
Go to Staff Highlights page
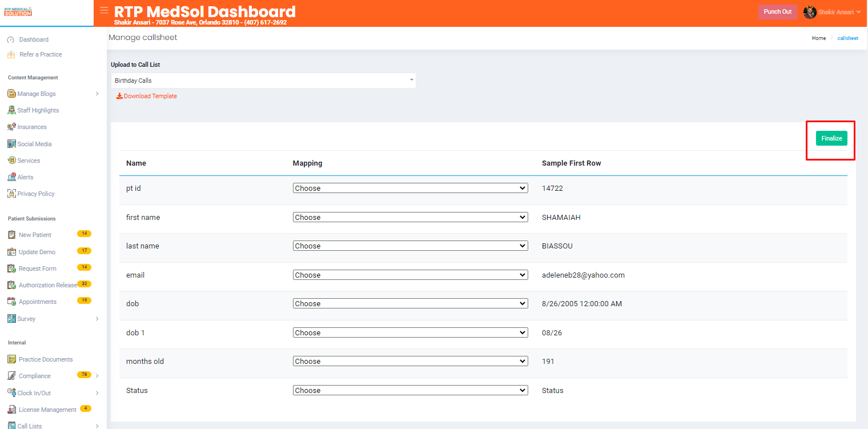(x=38, y=110)
